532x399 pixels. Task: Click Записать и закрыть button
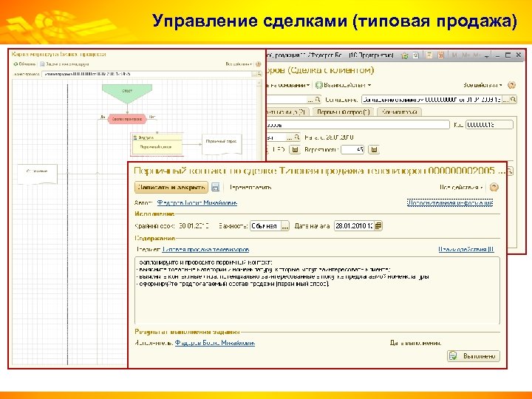tap(171, 187)
